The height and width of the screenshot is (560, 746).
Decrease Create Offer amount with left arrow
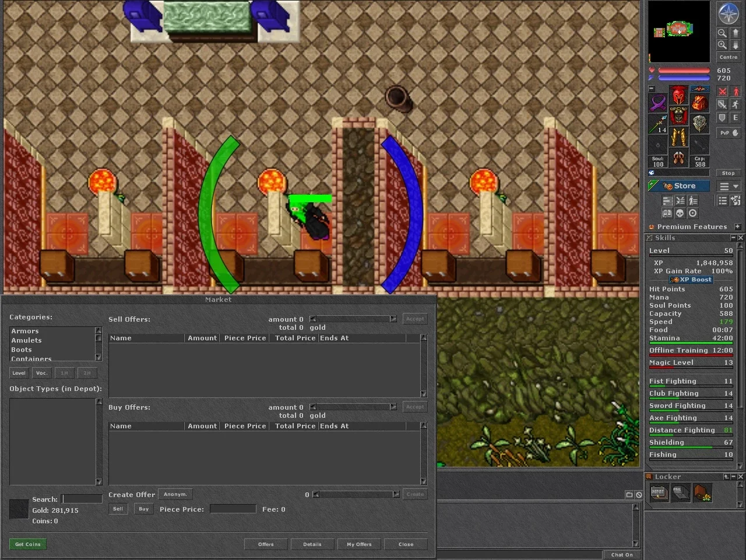click(x=316, y=494)
